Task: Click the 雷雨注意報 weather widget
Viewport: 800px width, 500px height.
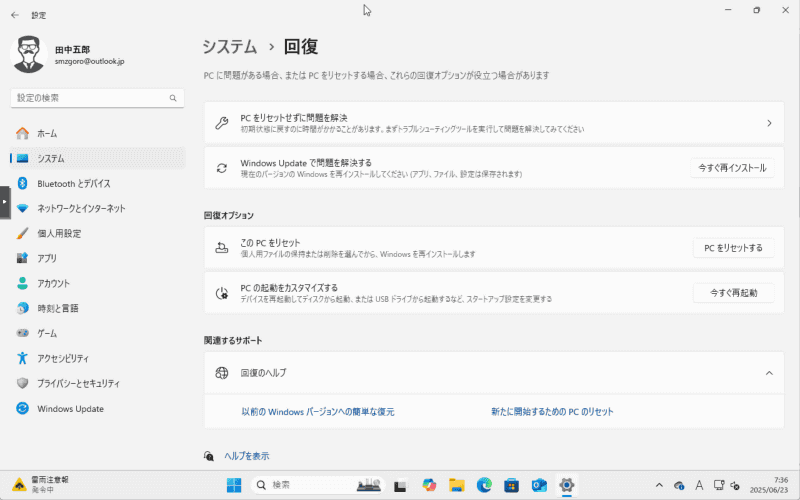Action: (41, 485)
